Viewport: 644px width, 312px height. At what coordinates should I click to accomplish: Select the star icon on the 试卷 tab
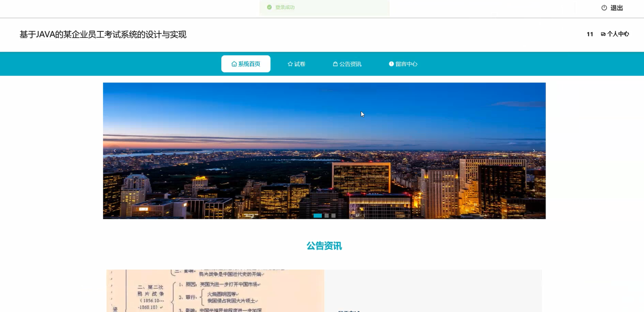tap(290, 63)
